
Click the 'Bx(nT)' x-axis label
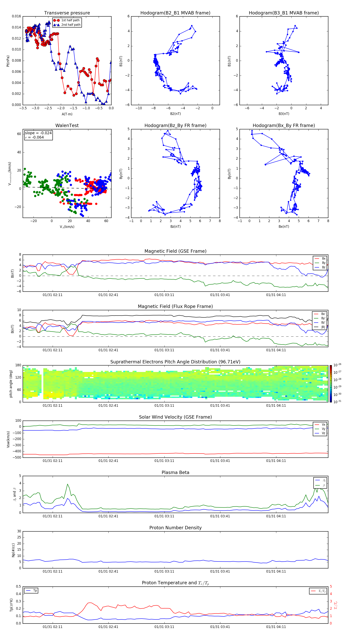tap(284, 227)
